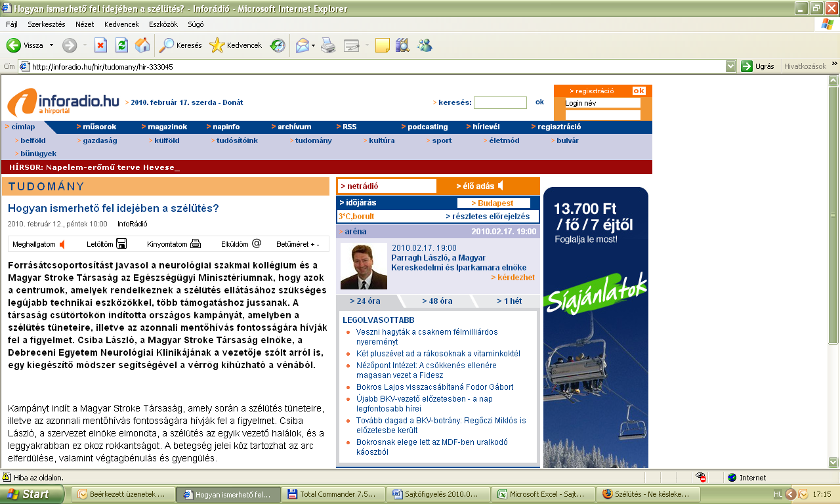Click the Síajánlatok ski advertisement banner
Screen dimensions: 840x504
point(595,327)
